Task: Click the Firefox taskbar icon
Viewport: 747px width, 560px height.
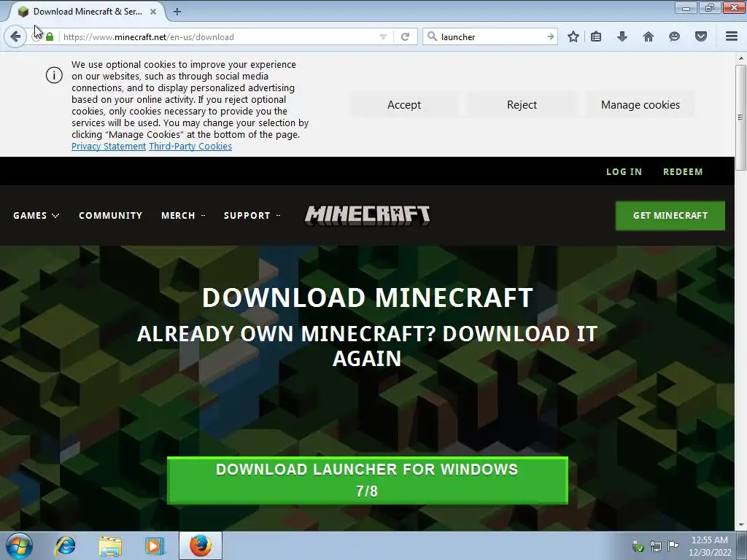Action: [x=201, y=545]
